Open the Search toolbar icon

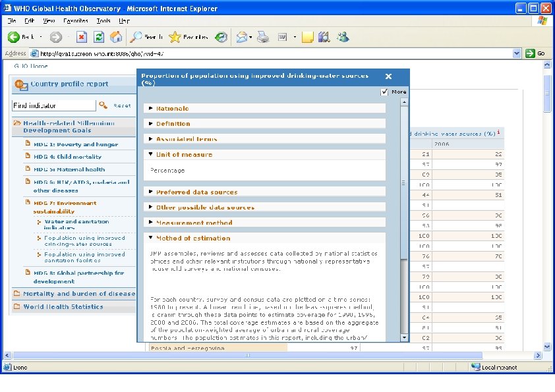tap(136, 37)
